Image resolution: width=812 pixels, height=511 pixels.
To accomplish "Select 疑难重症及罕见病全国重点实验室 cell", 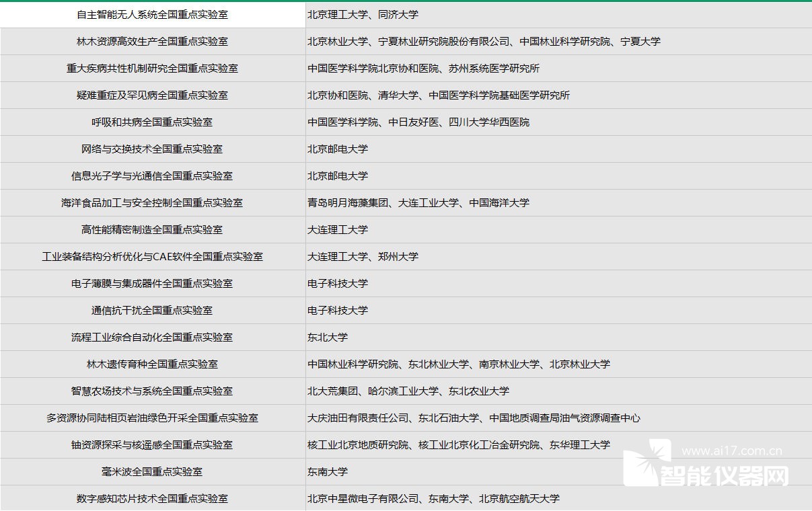I will [153, 95].
